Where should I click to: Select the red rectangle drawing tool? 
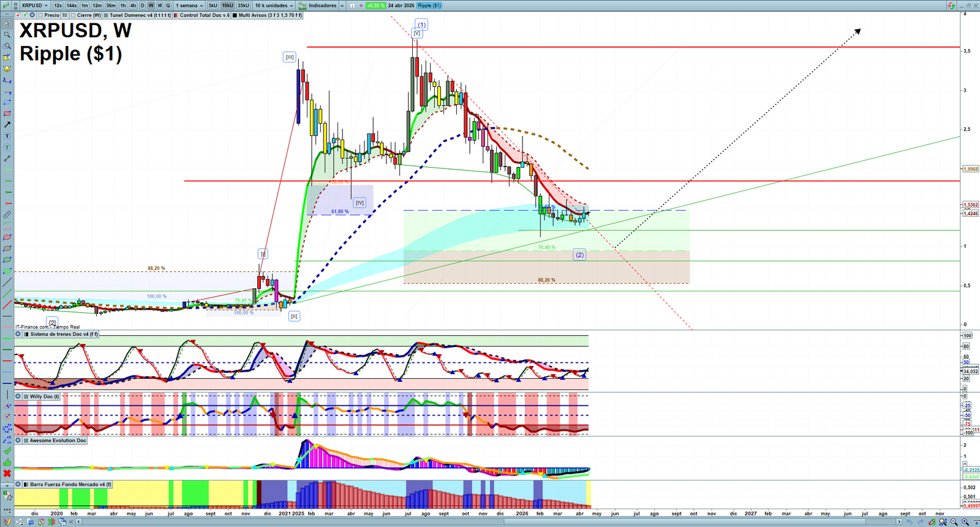pos(7,114)
